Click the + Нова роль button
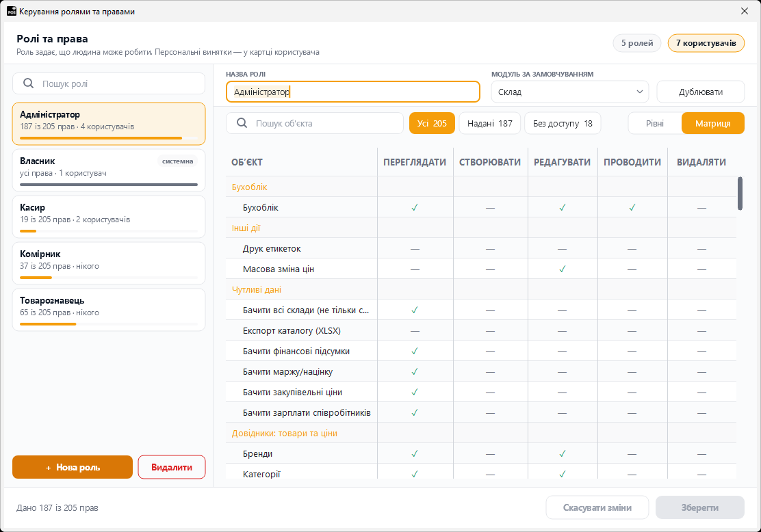 point(73,467)
